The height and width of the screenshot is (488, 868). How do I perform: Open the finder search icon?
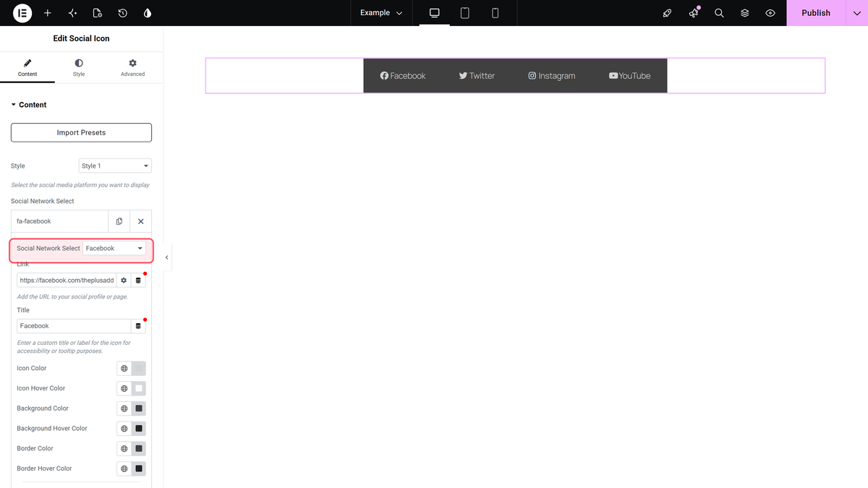[719, 13]
